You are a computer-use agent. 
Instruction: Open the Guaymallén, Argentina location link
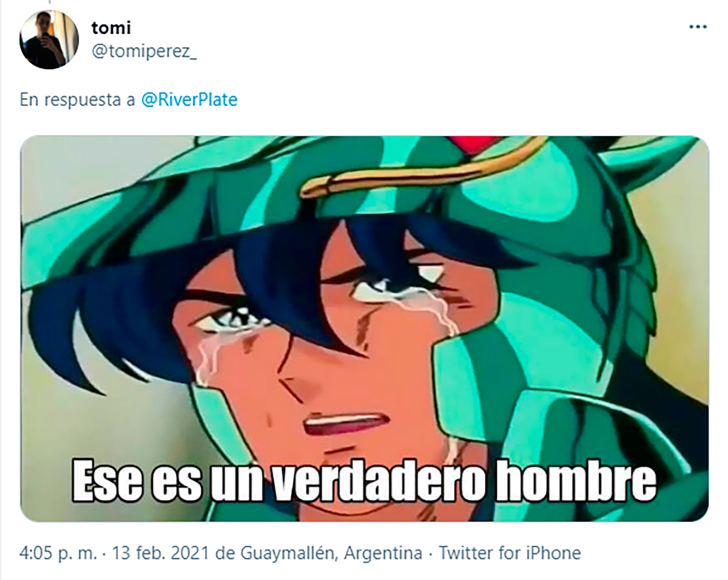point(331,553)
